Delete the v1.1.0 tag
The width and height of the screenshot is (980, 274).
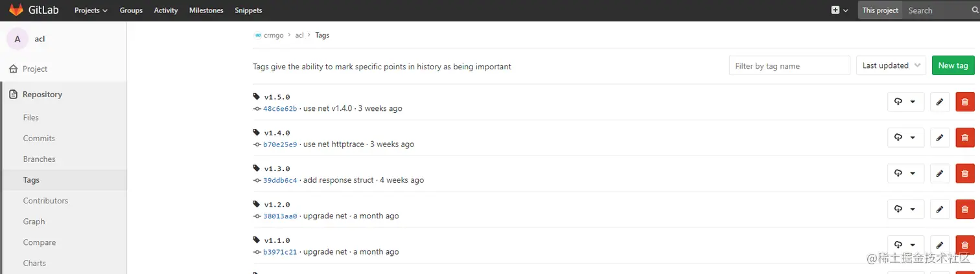point(964,245)
